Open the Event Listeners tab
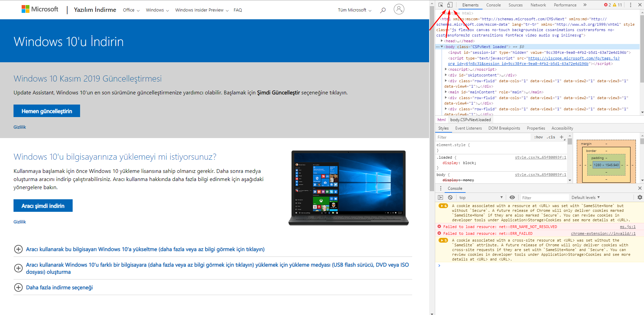 468,128
